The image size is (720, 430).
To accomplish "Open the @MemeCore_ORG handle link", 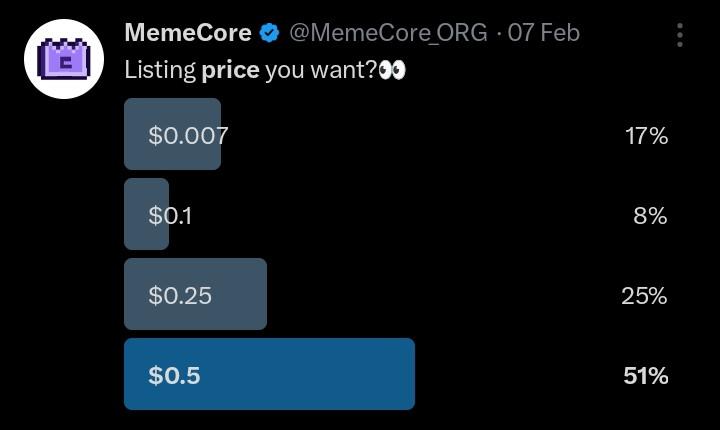I will click(388, 33).
